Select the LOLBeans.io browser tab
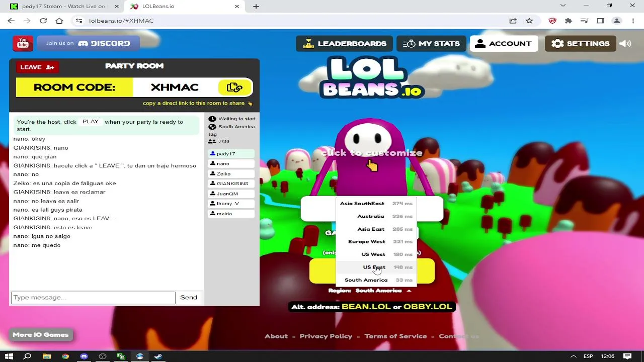644x362 pixels. [x=185, y=7]
